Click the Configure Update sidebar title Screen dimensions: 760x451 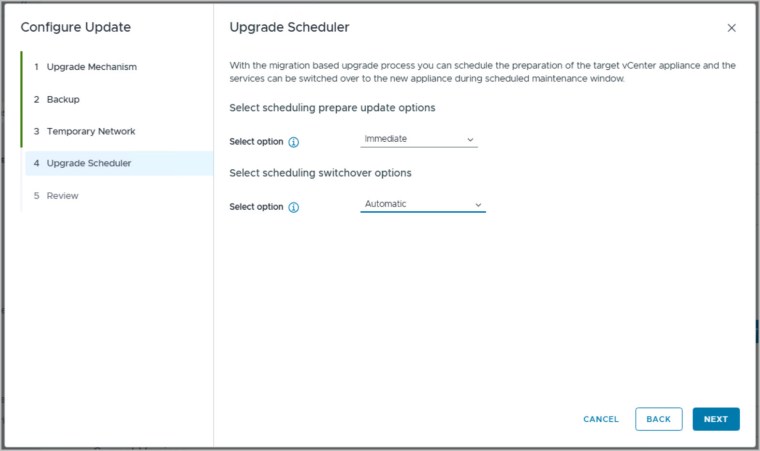click(x=75, y=27)
